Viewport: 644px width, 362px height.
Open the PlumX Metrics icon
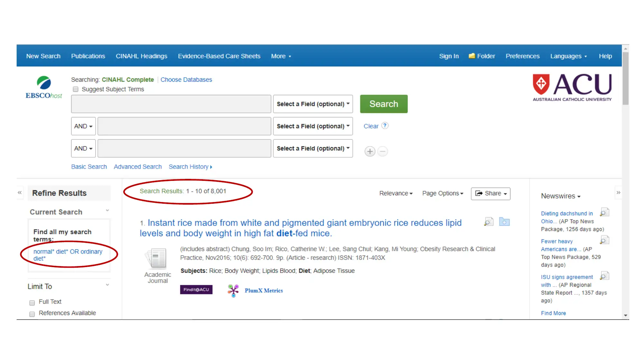tap(233, 291)
